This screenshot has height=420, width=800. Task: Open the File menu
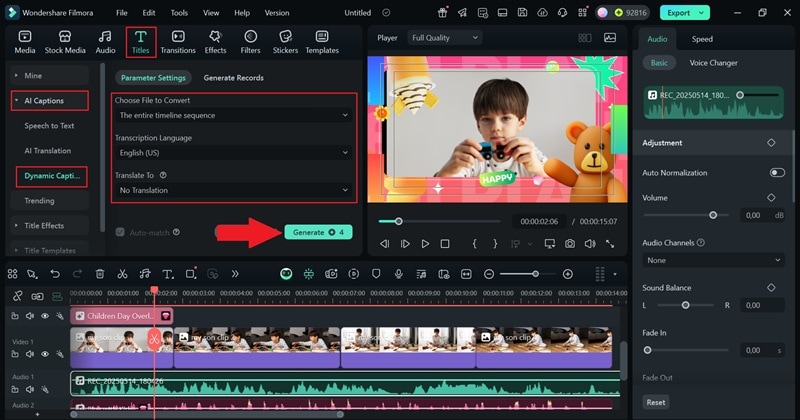tap(121, 13)
